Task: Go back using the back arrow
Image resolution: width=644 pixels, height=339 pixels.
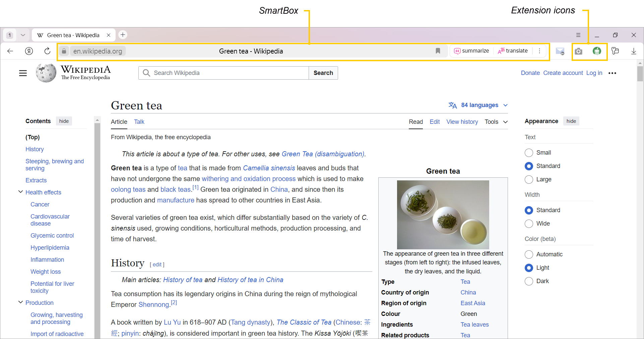Action: click(10, 51)
